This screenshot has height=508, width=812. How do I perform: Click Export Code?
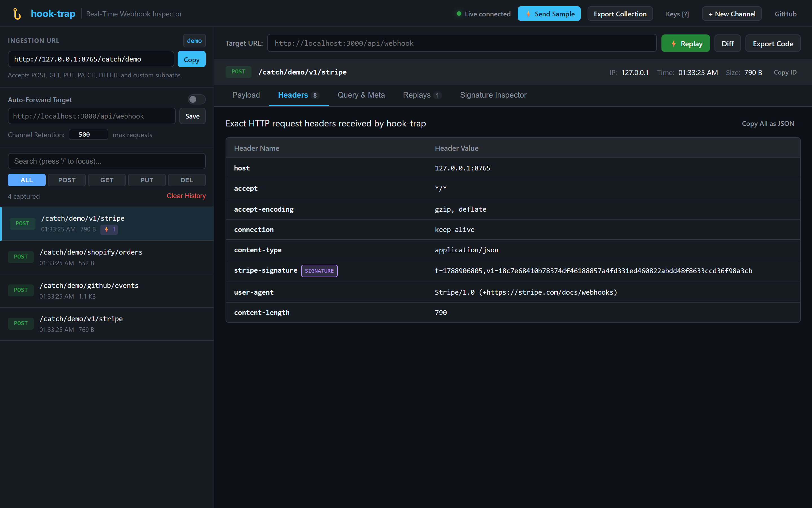(773, 43)
